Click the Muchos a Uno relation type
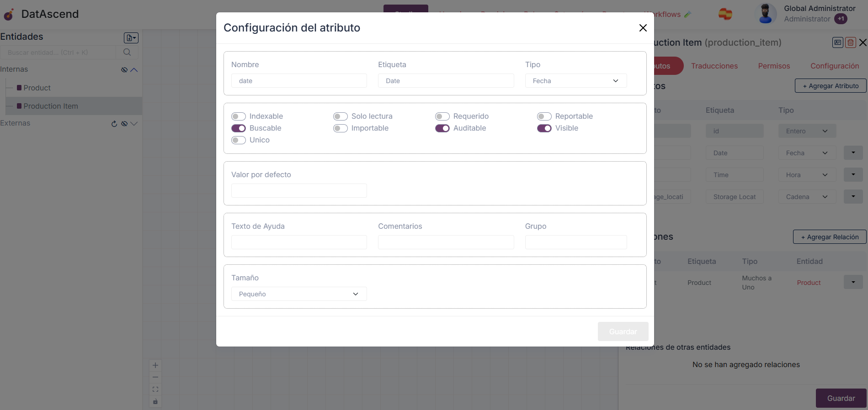 (756, 283)
